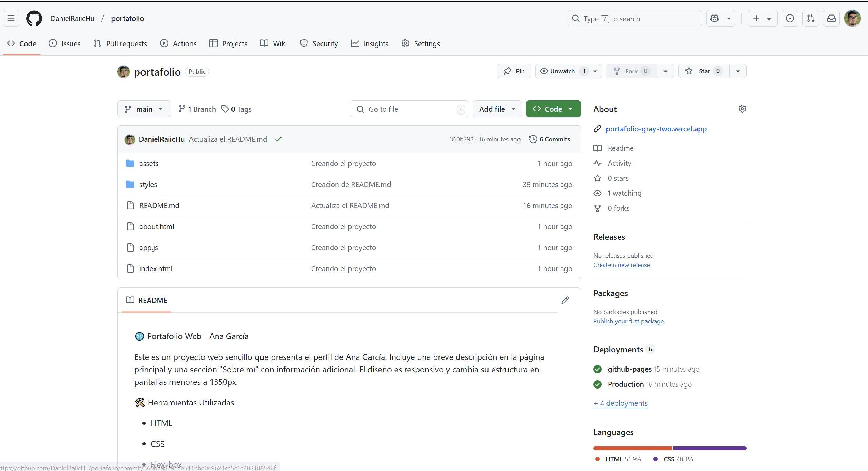
Task: Open the 360b298 commit hash
Action: point(461,139)
